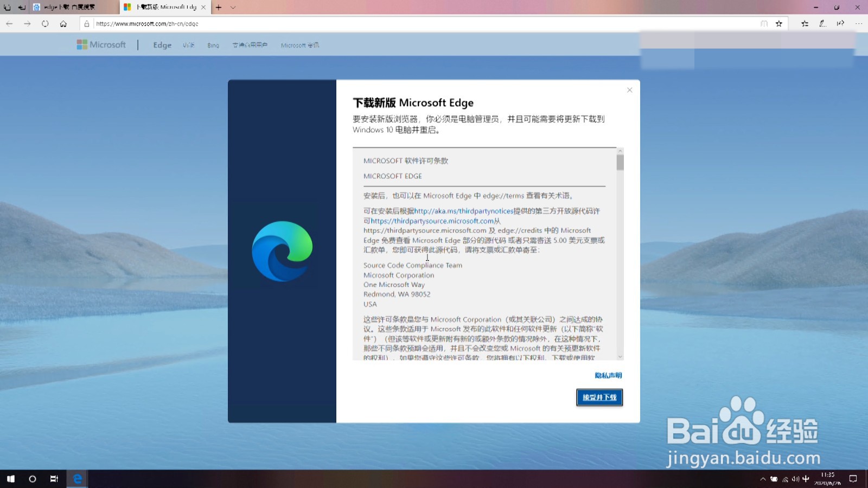
Task: Open the volume control tray icon
Action: point(795,479)
